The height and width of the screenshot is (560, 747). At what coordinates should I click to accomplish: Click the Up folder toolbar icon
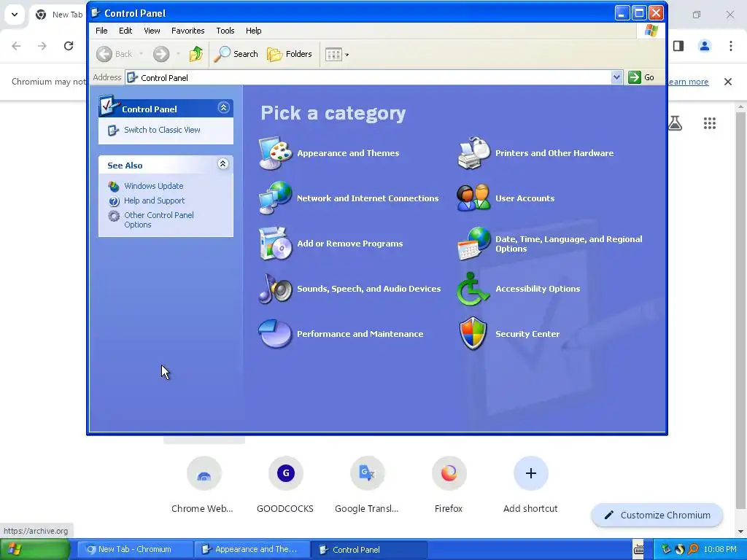[196, 54]
